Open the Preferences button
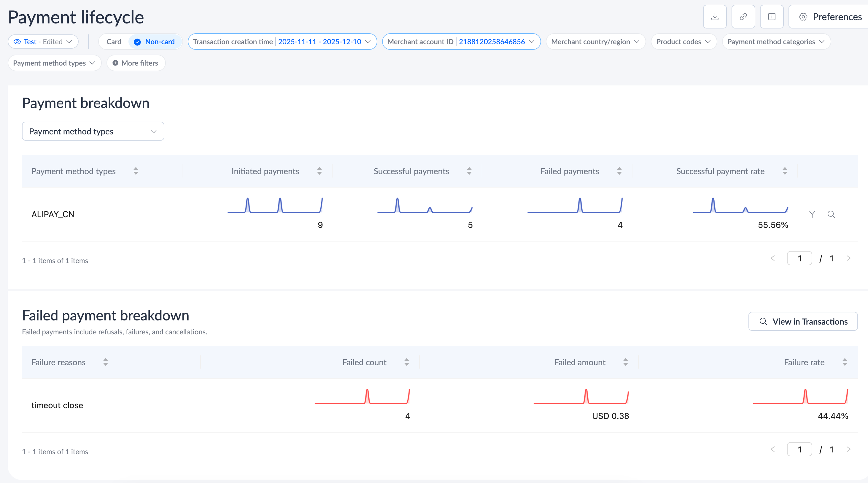868x483 pixels. (x=830, y=17)
